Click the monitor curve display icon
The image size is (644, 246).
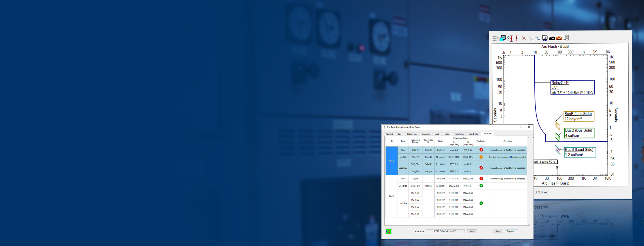[545, 38]
